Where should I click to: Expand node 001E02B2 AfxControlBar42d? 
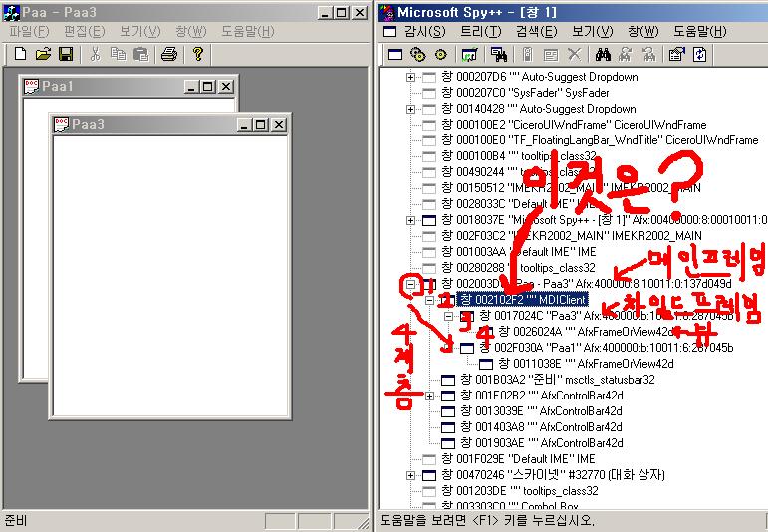429,396
